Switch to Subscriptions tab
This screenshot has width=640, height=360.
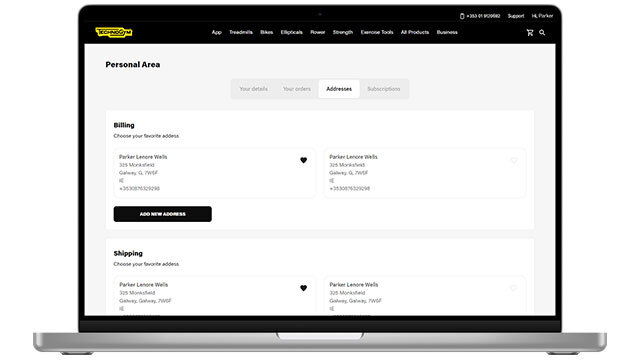pyautogui.click(x=384, y=89)
